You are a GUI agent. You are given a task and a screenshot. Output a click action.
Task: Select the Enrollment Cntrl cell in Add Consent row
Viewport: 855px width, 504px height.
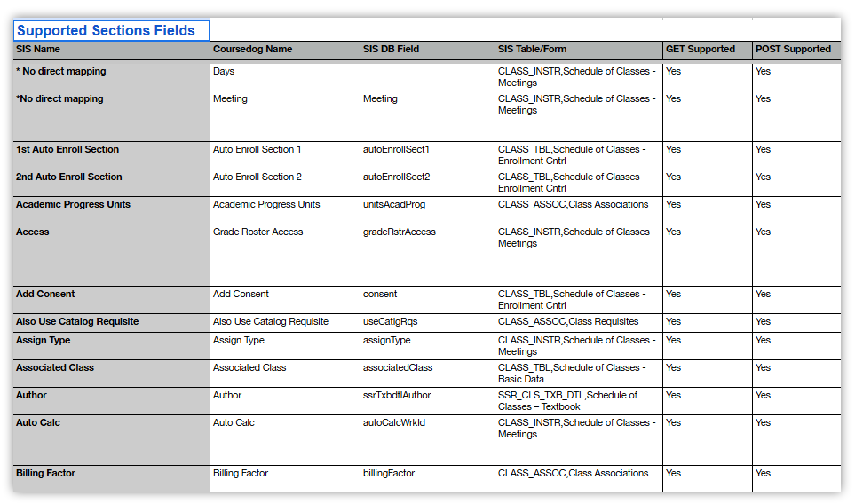click(579, 300)
